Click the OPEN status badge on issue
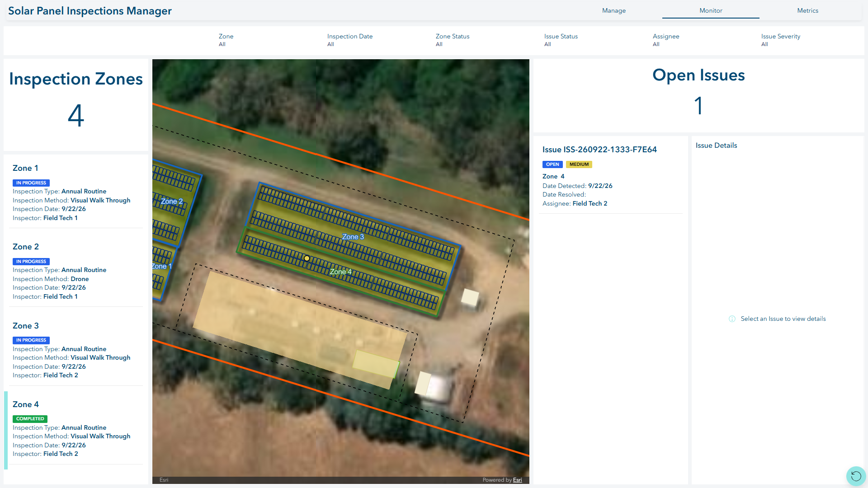 [x=552, y=164]
